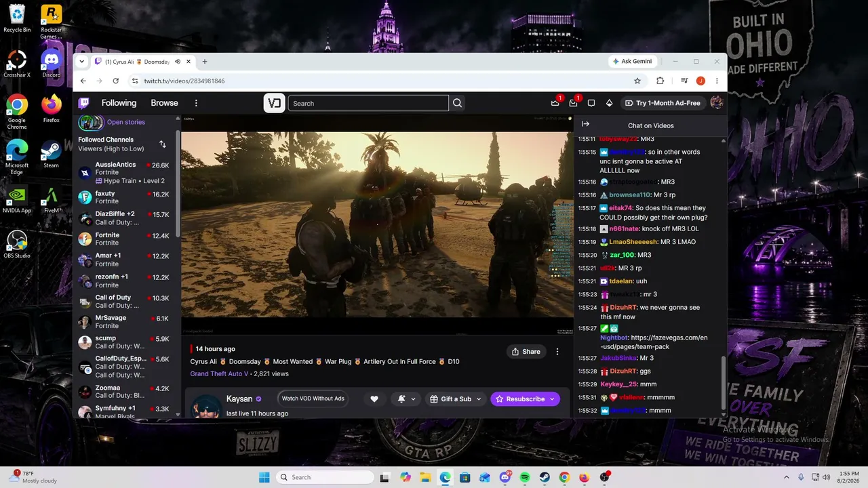Open a new Chrome tab
The image size is (868, 488).
coord(205,62)
